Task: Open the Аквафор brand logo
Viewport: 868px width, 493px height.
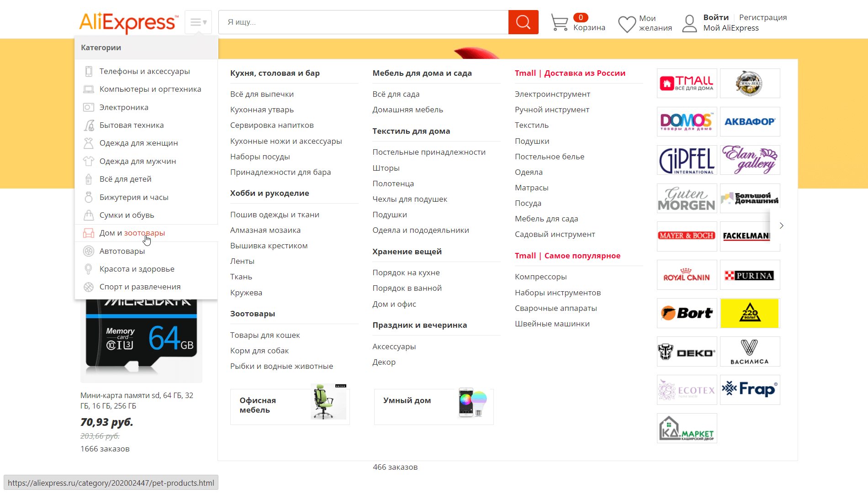Action: [x=750, y=121]
